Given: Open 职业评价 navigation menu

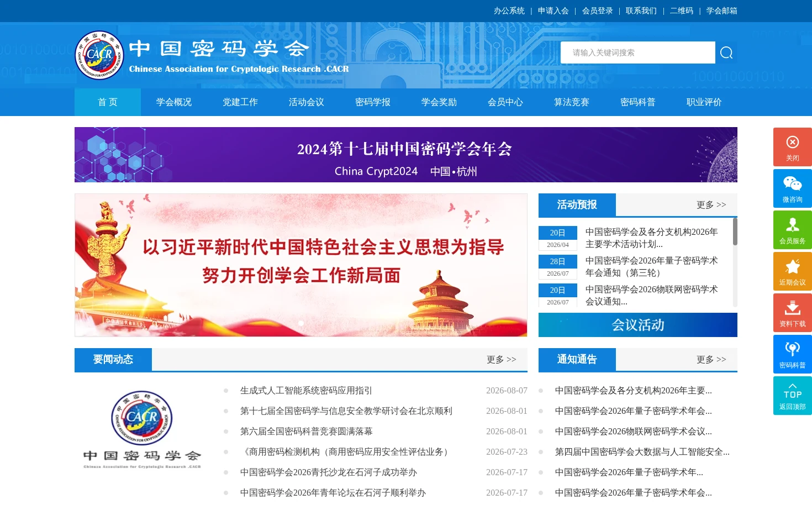Looking at the screenshot, I should click(704, 102).
